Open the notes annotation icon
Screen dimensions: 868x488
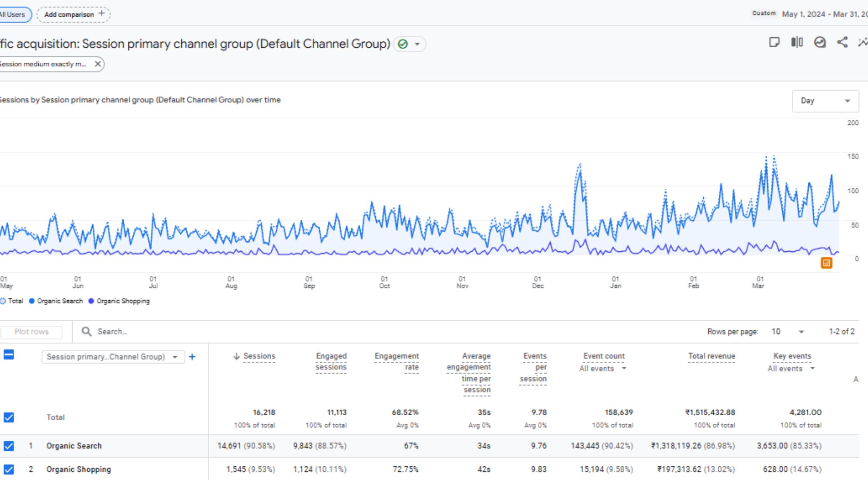[x=775, y=43]
